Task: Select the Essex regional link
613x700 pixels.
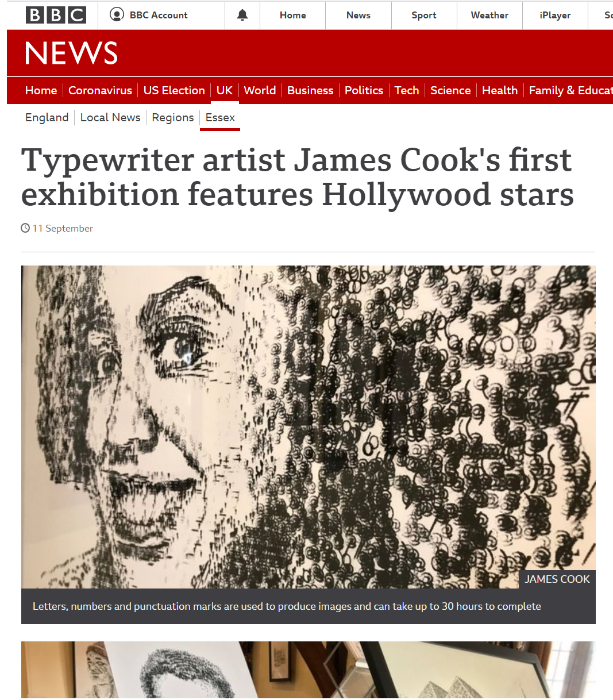Action: [220, 117]
